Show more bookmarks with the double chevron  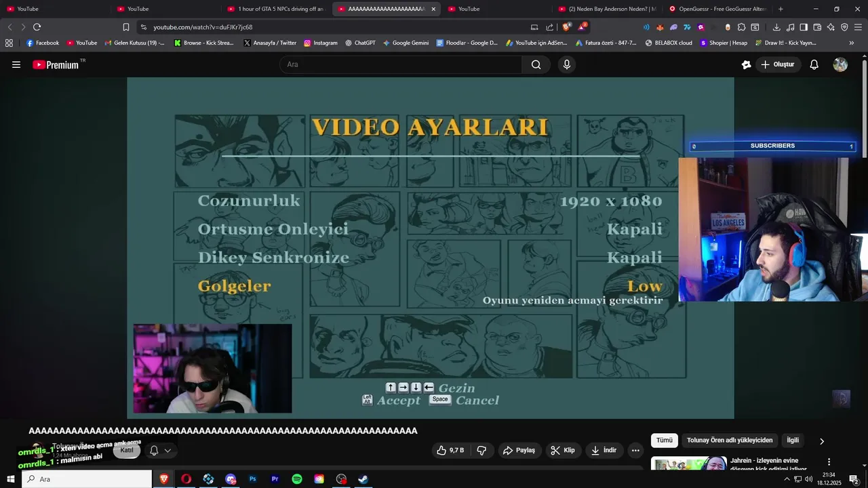tap(852, 43)
